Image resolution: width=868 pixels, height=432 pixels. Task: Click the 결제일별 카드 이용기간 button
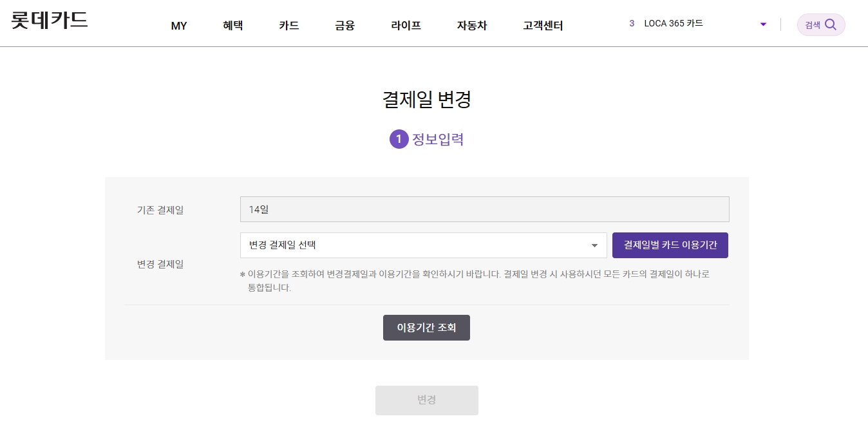(670, 245)
